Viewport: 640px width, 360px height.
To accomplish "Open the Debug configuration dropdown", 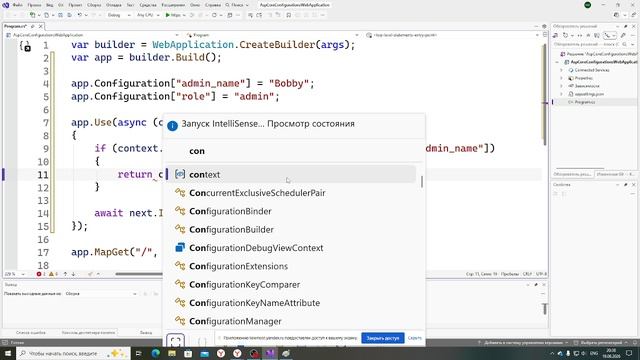I will coord(119,15).
